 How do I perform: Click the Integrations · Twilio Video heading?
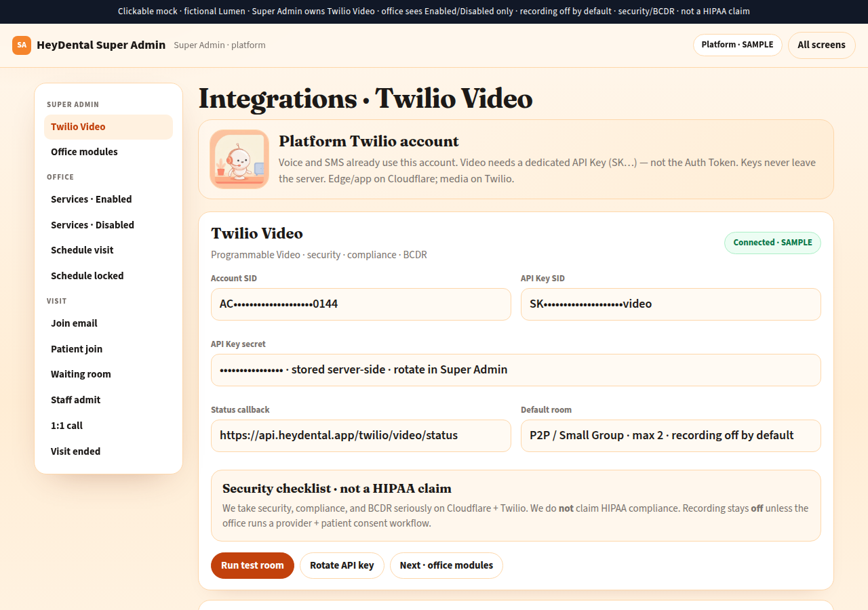(366, 98)
